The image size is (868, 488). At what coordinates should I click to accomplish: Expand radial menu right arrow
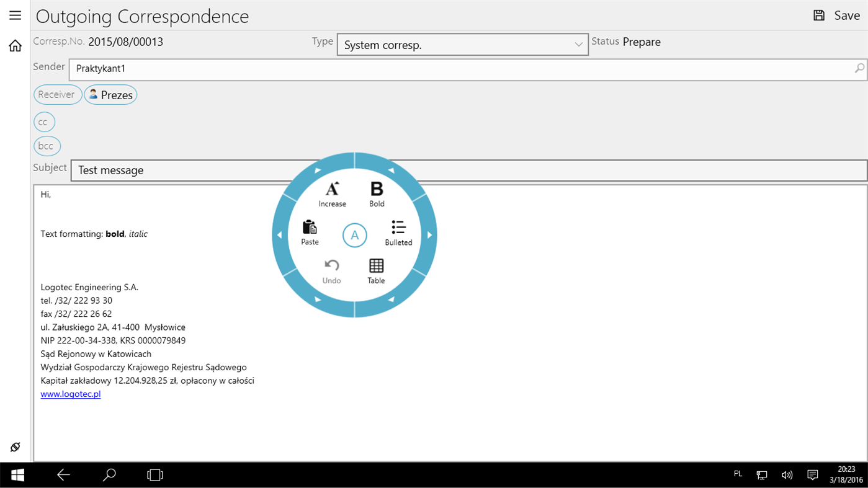click(429, 235)
